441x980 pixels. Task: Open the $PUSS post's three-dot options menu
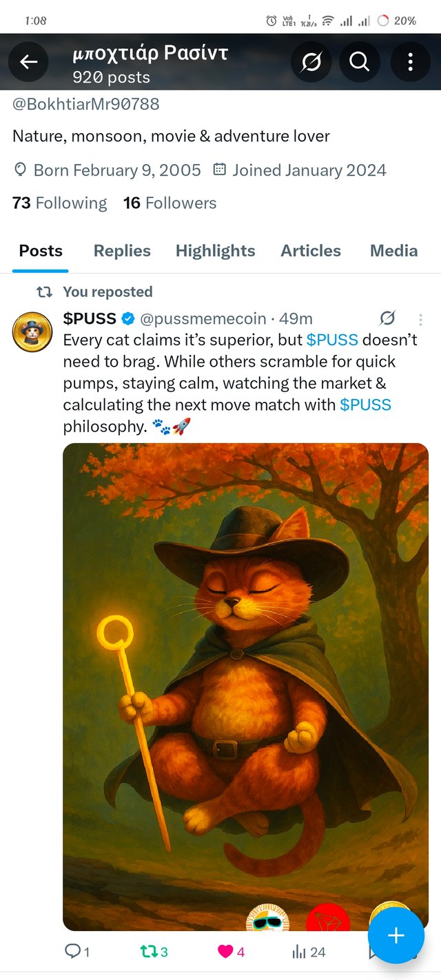[420, 319]
